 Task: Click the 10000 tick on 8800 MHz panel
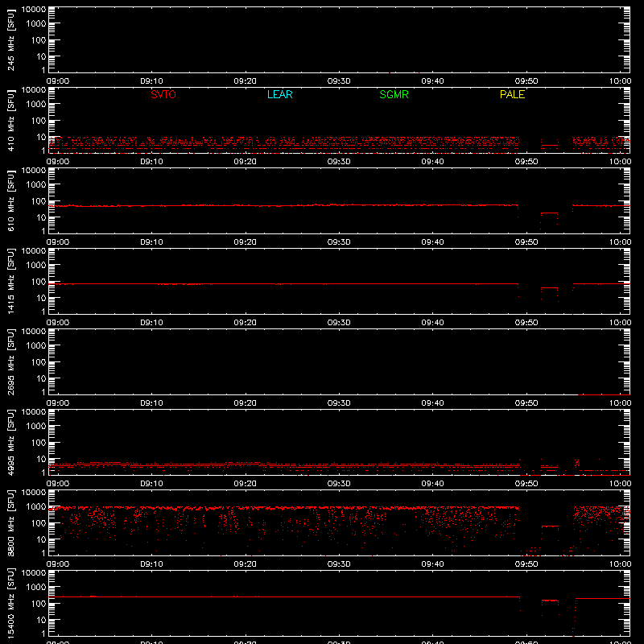tap(34, 493)
